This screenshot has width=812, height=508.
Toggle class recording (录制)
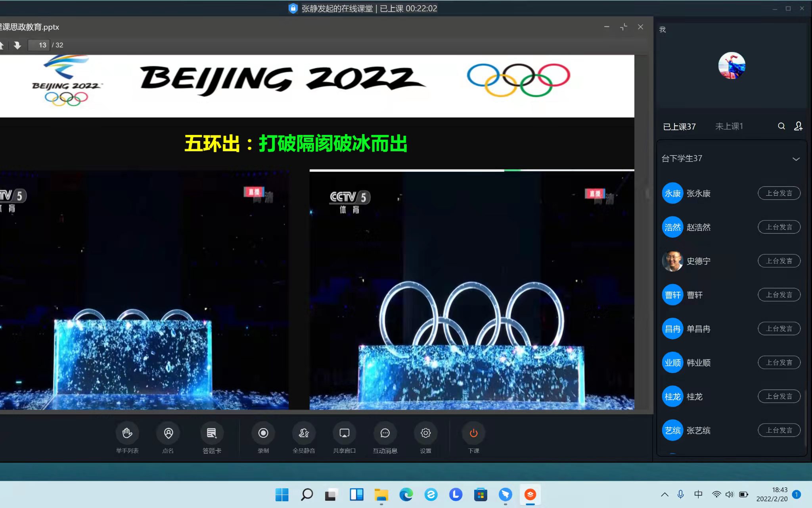(263, 433)
